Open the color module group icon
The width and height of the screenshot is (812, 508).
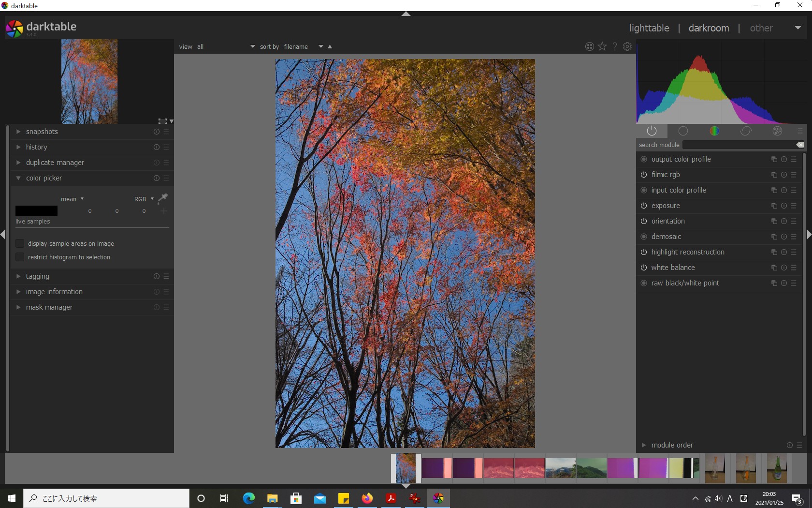(714, 131)
